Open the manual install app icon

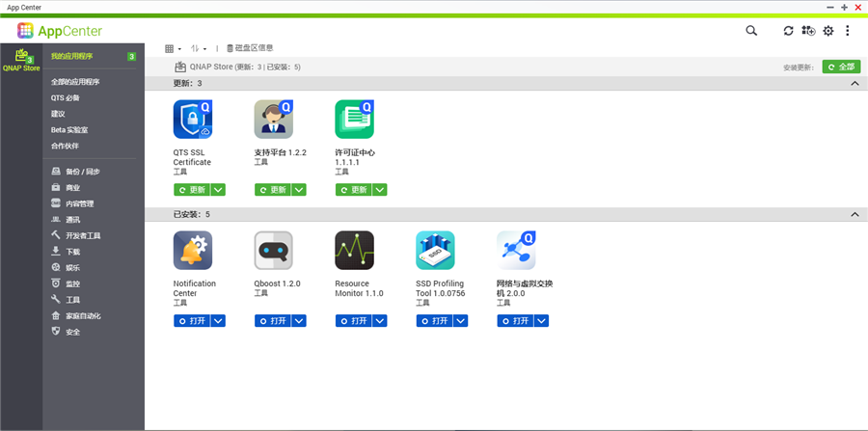808,31
